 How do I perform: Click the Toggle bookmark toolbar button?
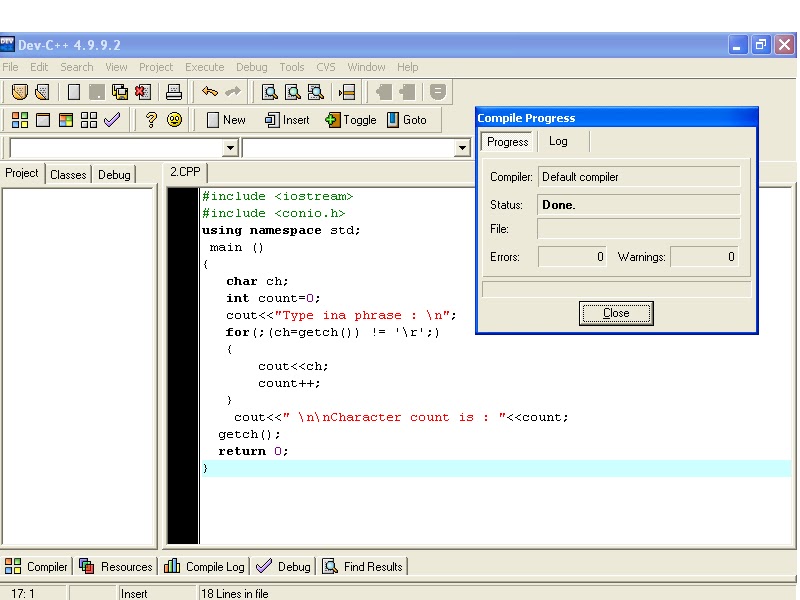coord(351,120)
